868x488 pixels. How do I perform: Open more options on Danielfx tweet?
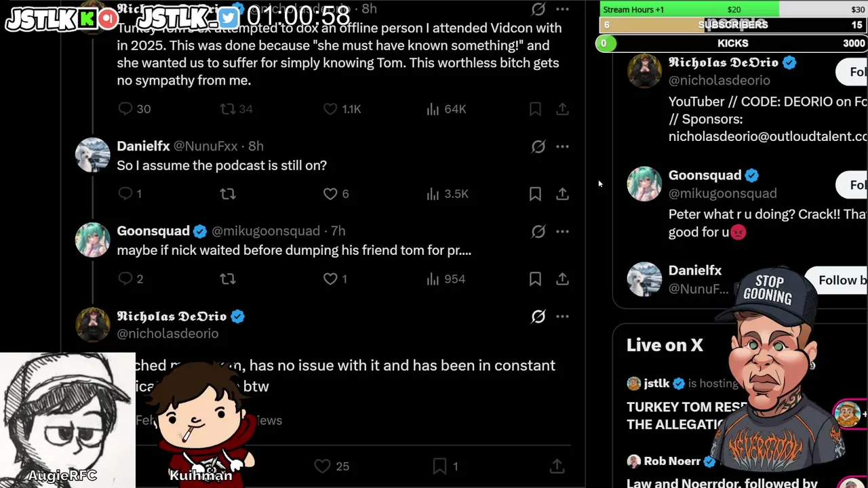pos(562,146)
